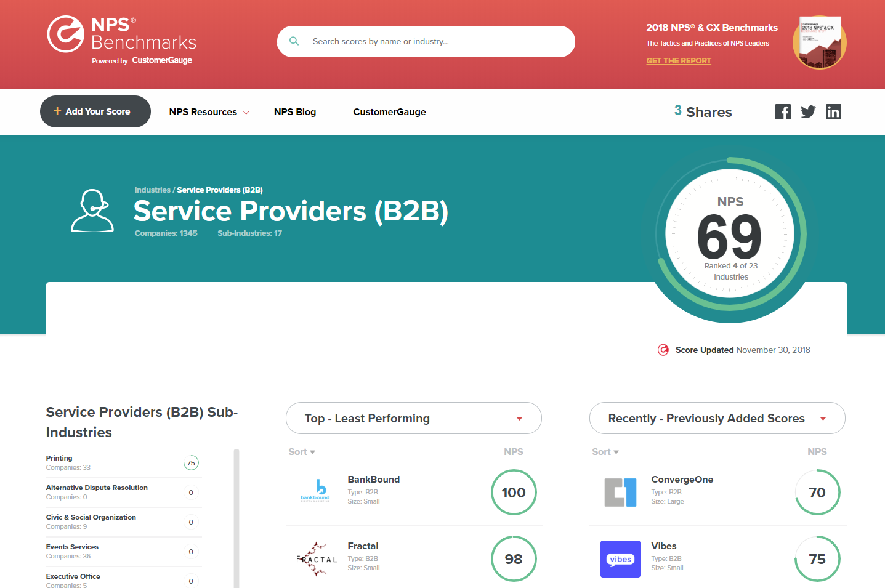Image resolution: width=885 pixels, height=588 pixels.
Task: Open the Fractal company name
Action: pos(363,546)
